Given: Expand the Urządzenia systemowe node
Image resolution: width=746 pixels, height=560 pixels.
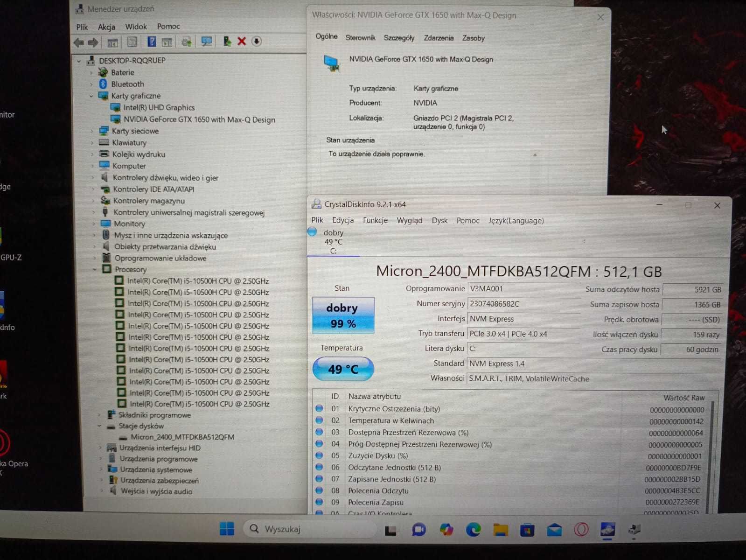Looking at the screenshot, I should (x=100, y=469).
